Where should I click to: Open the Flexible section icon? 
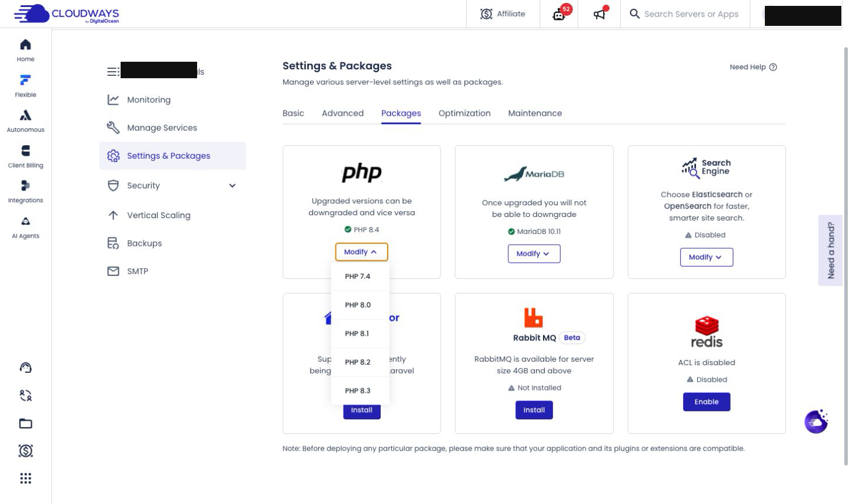(25, 80)
